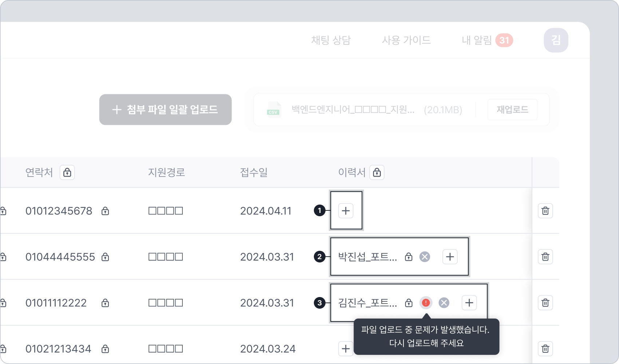Delete the 01012345678 row with trash icon

pyautogui.click(x=545, y=211)
